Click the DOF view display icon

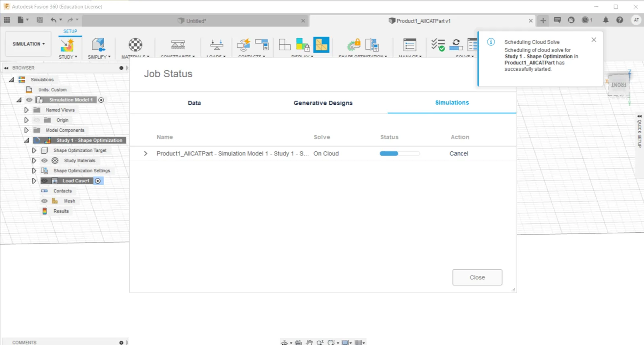[285, 45]
